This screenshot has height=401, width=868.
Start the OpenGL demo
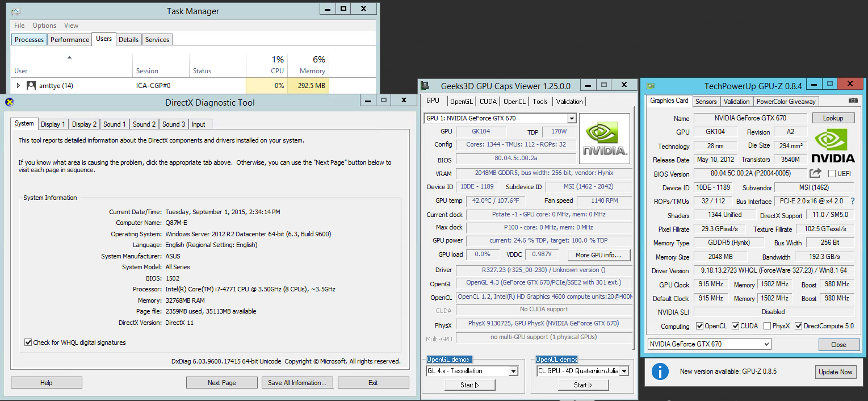pos(470,385)
